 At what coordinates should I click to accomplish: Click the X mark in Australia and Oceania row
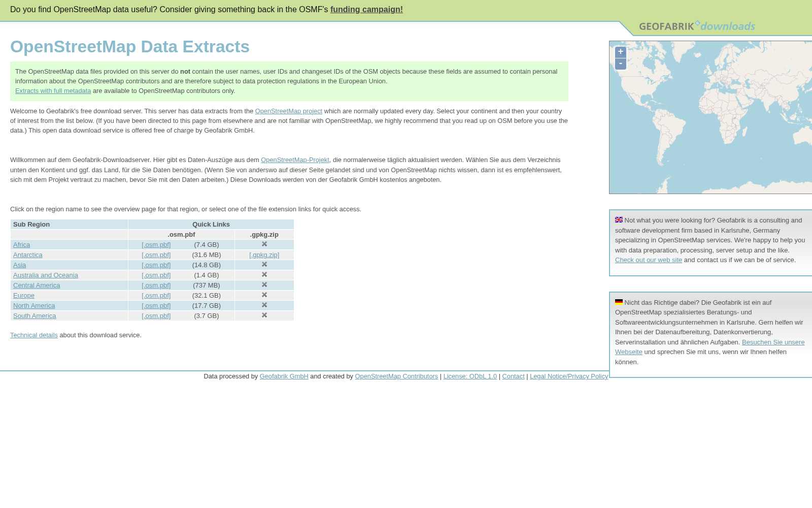pos(264,275)
